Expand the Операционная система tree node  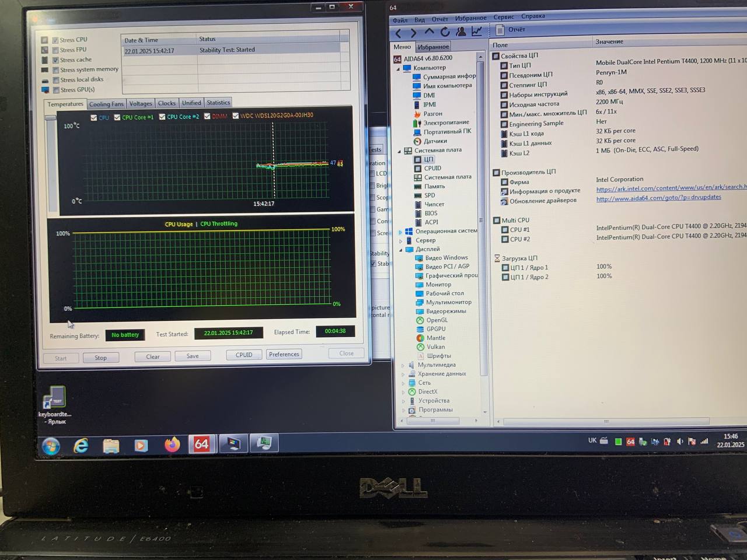point(400,232)
